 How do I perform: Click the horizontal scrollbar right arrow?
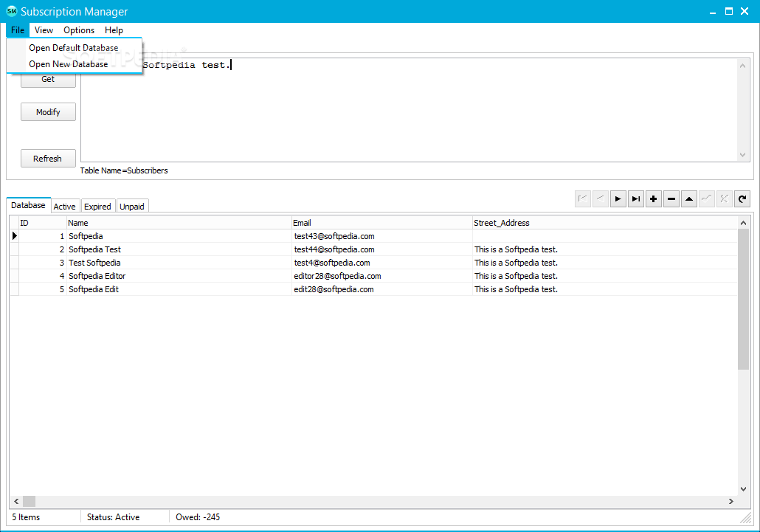pos(731,502)
